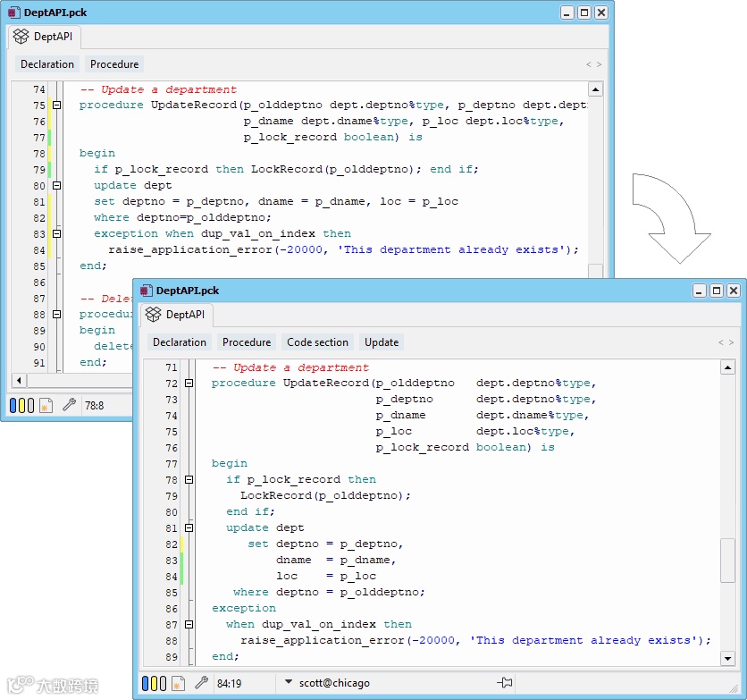Toggle the exception fold marker at line 87

(189, 625)
